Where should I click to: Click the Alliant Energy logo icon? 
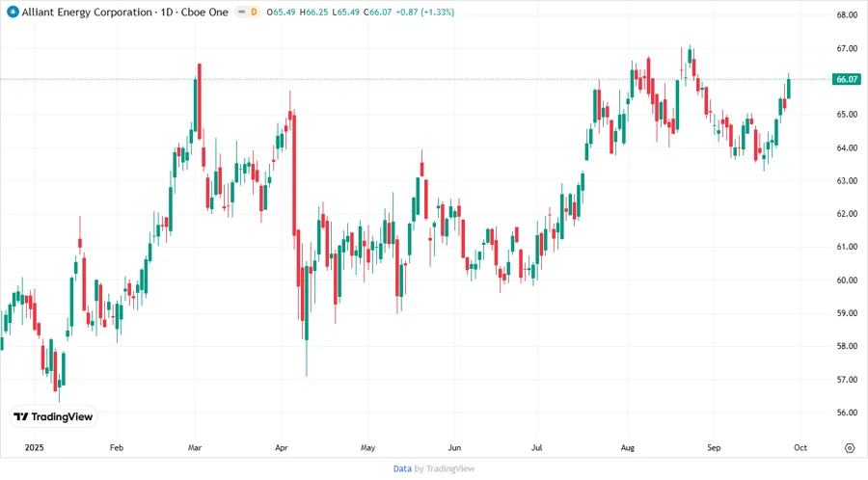[x=13, y=12]
